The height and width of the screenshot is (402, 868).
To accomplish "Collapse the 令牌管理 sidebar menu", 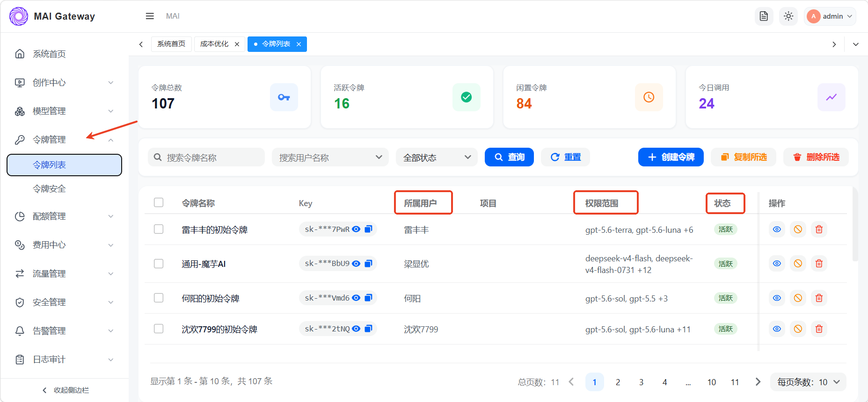I will coord(65,140).
